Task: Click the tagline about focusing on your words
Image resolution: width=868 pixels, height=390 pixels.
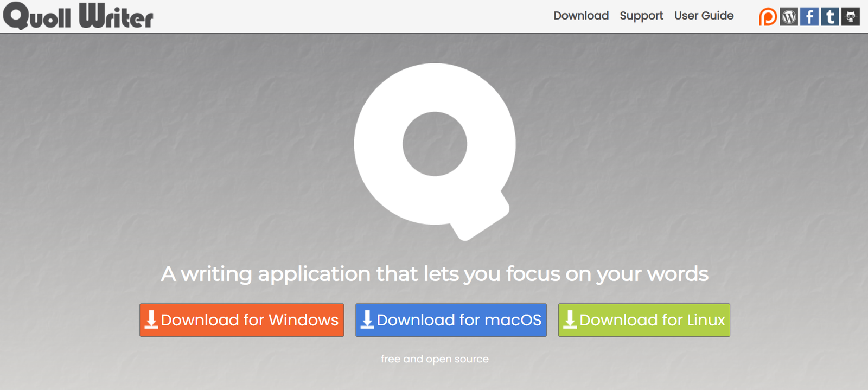Action: click(x=435, y=274)
